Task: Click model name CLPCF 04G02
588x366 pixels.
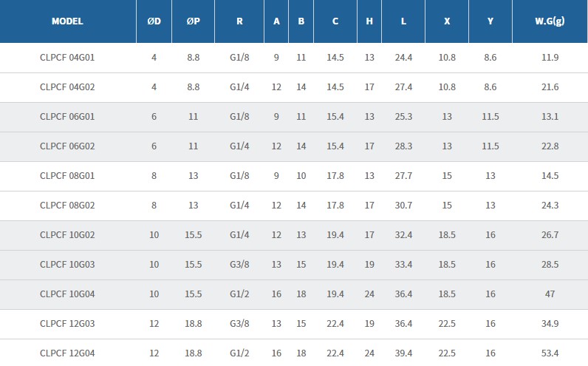Action: (x=67, y=87)
